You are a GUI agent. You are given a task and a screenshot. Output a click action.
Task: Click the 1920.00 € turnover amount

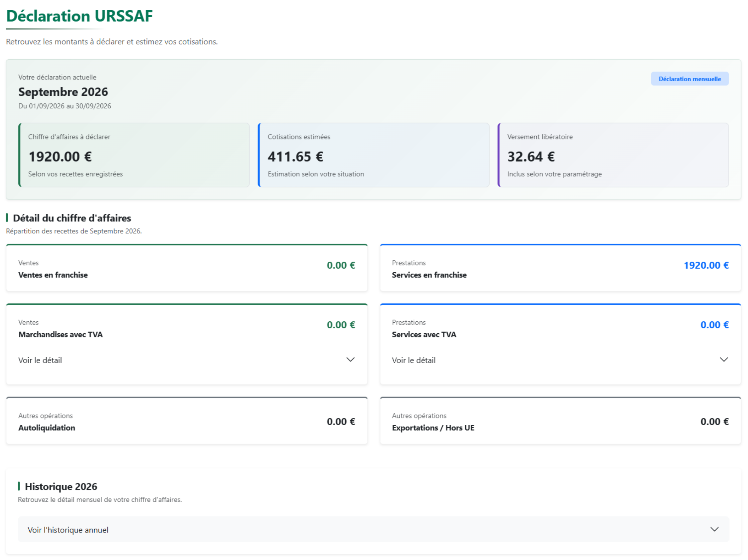[x=60, y=157]
